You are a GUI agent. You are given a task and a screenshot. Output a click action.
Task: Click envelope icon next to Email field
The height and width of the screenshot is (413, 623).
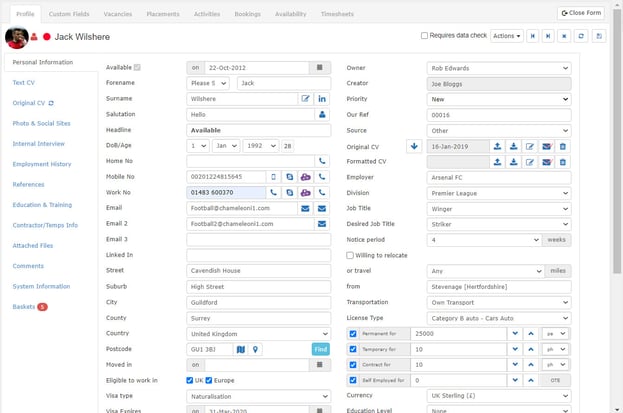306,208
